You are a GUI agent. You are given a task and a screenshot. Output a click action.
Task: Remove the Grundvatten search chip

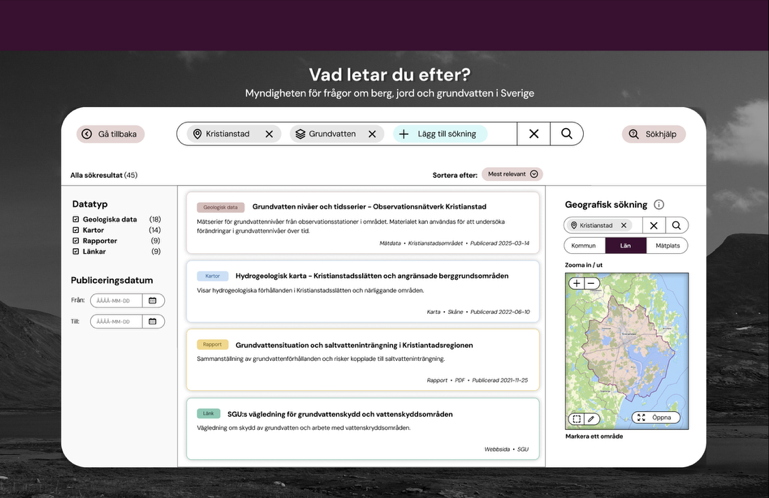pos(372,134)
